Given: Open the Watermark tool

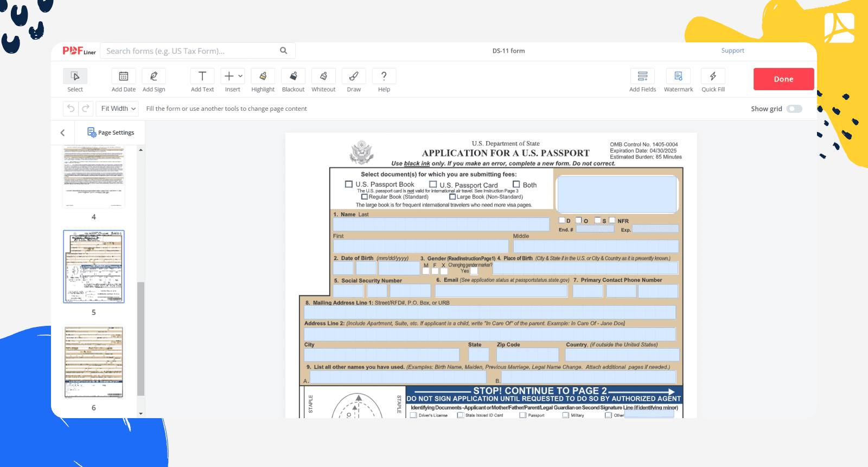Looking at the screenshot, I should point(678,77).
